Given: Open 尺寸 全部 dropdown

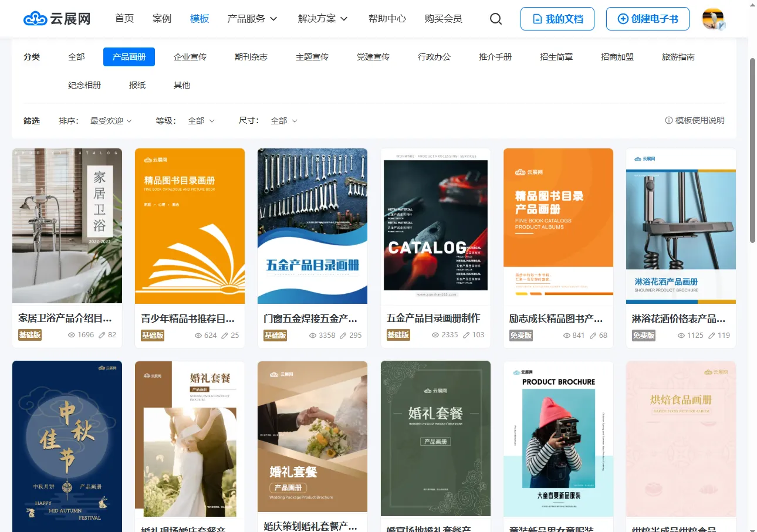Looking at the screenshot, I should pyautogui.click(x=284, y=121).
